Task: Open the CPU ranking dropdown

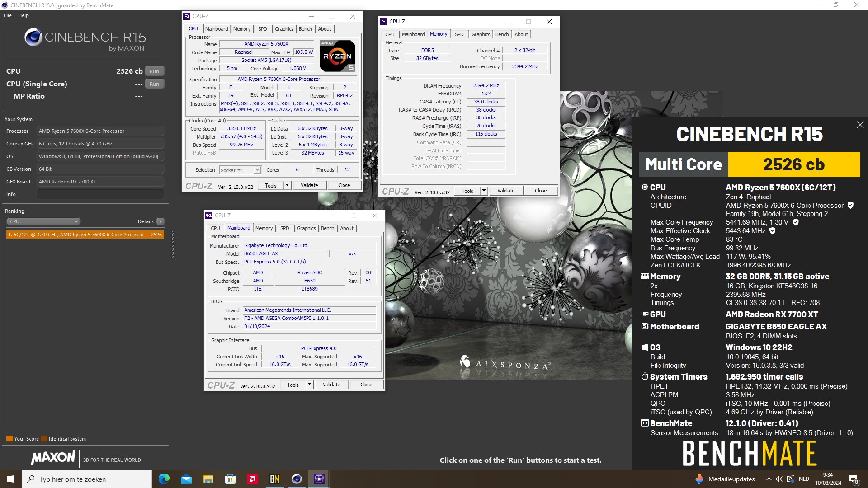Action: pyautogui.click(x=43, y=221)
